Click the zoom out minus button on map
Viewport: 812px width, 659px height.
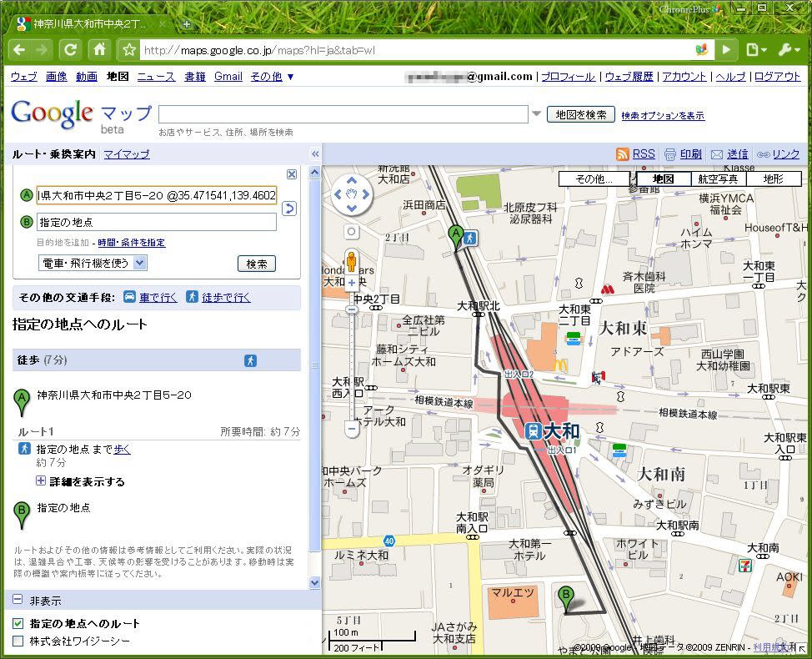click(351, 429)
